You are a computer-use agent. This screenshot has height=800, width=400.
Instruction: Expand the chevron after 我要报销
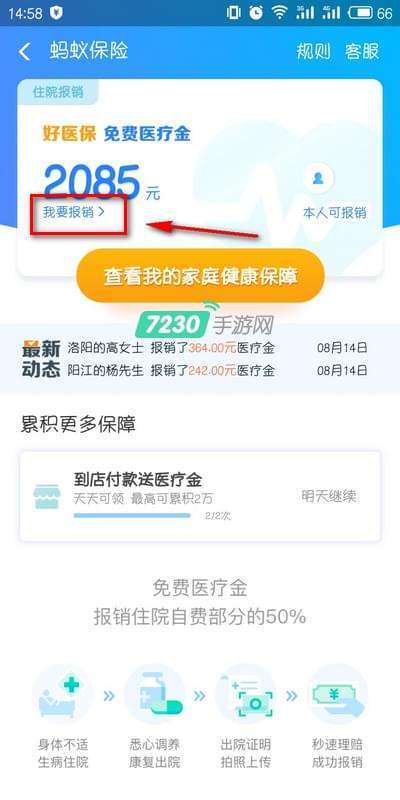pos(101,212)
